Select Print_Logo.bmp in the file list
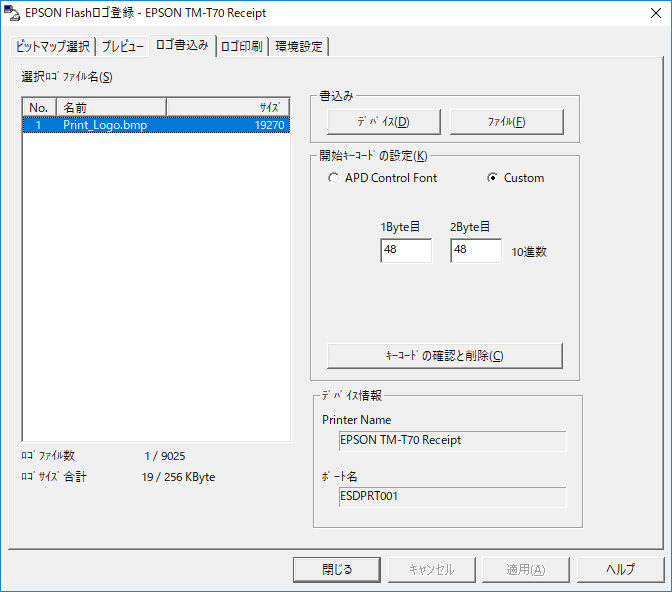 click(x=105, y=125)
